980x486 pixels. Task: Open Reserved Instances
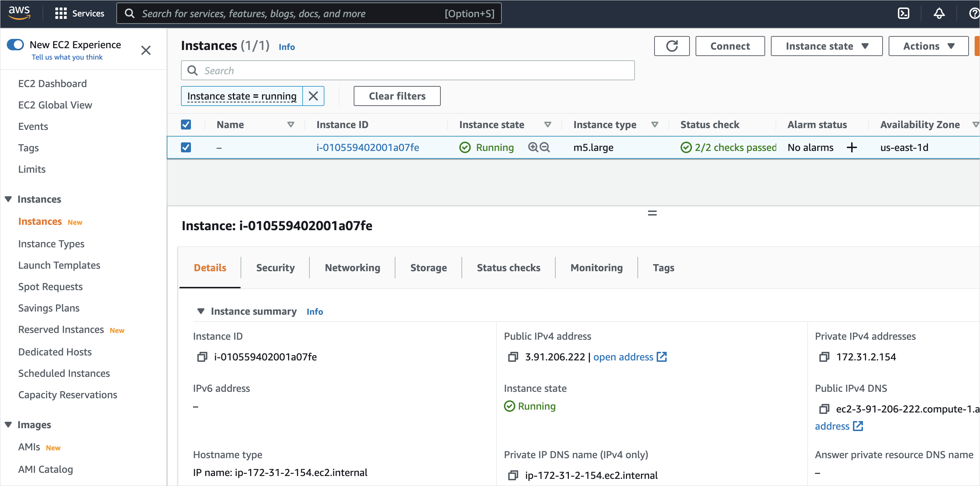tap(61, 329)
